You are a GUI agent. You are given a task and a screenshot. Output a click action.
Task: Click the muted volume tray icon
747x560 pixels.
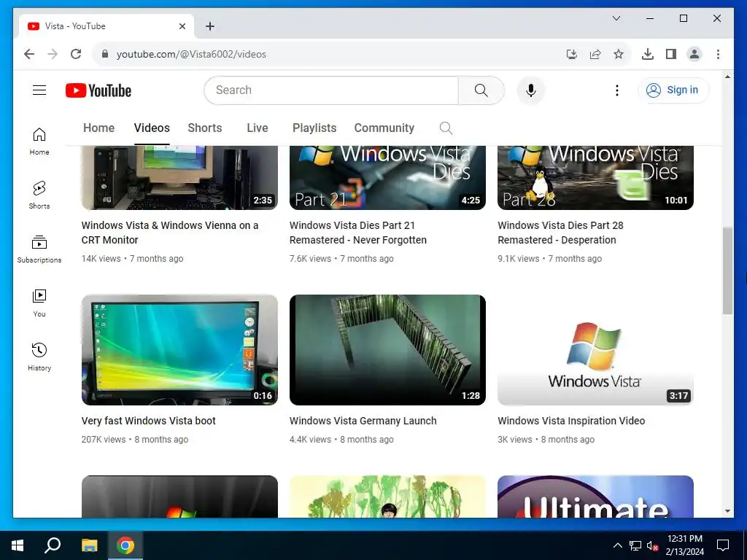click(653, 545)
